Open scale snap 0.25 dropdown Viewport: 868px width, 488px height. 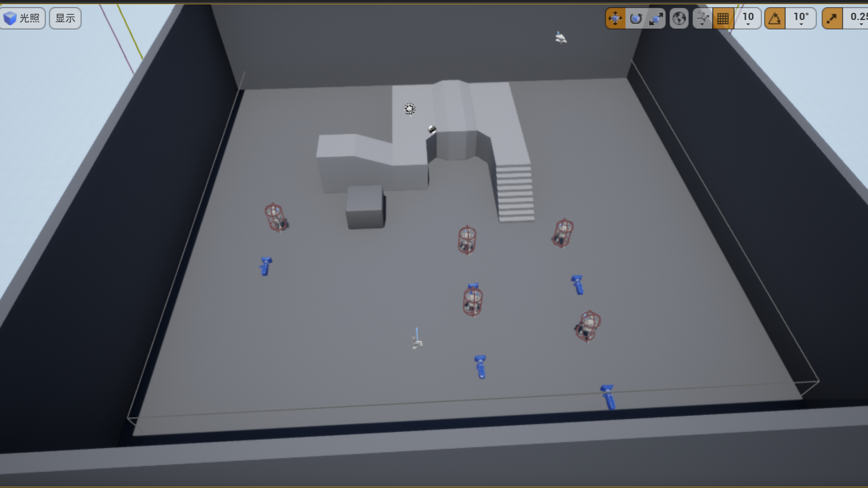[858, 18]
